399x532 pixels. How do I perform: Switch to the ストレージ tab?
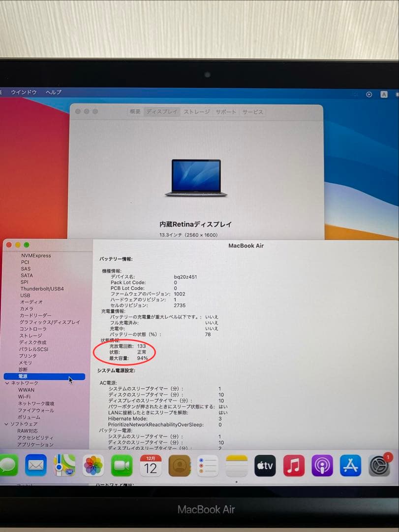[196, 112]
